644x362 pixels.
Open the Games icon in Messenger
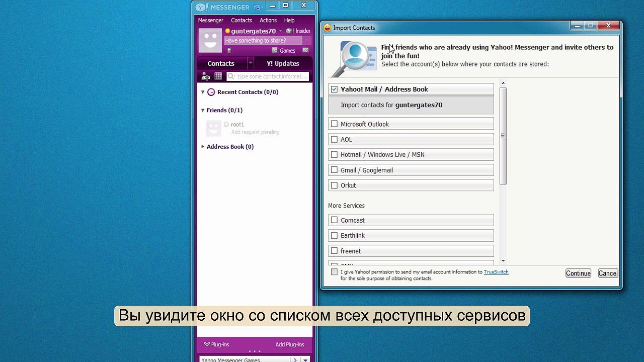pyautogui.click(x=274, y=50)
